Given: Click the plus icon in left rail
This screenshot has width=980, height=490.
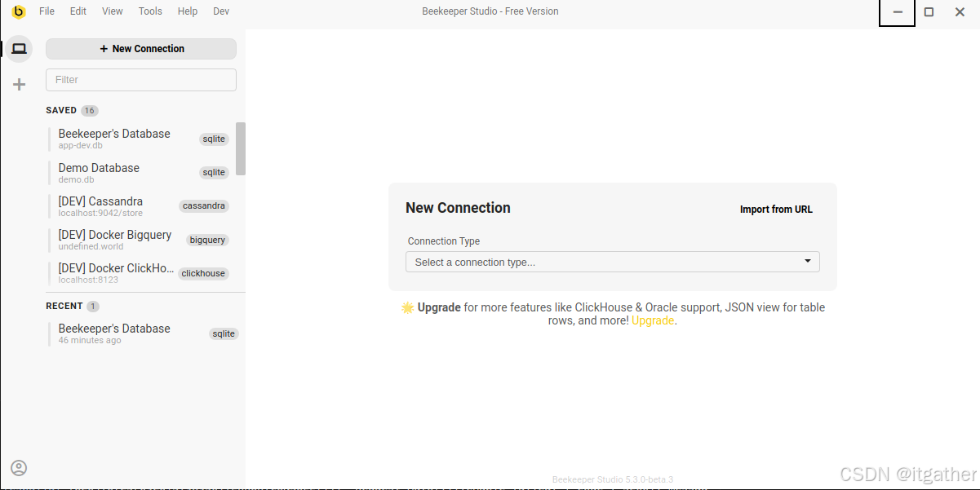Looking at the screenshot, I should tap(19, 84).
